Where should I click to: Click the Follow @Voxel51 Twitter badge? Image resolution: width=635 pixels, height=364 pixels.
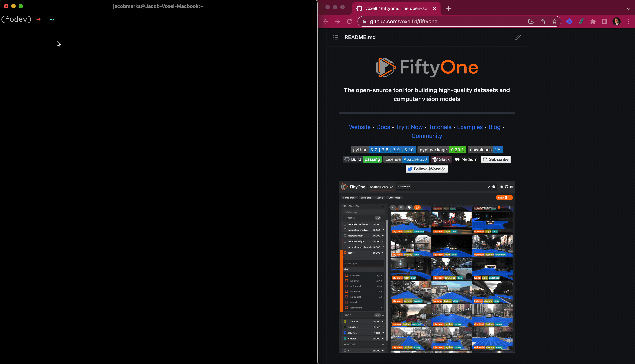click(x=427, y=169)
